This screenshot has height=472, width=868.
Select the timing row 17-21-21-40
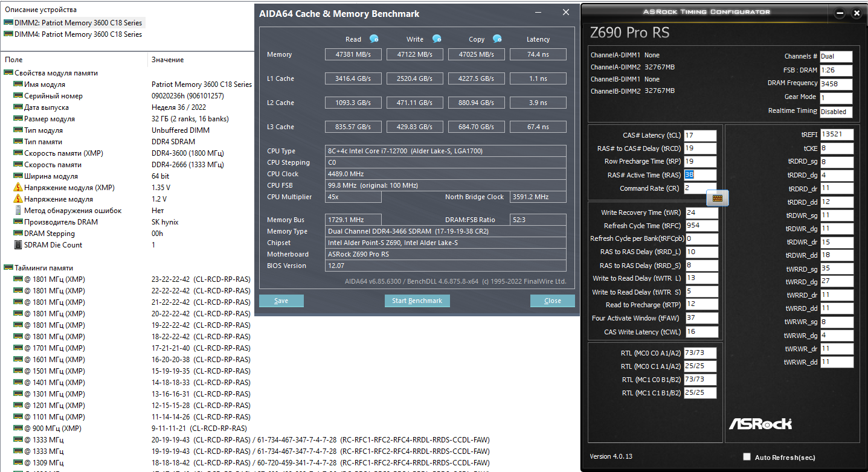pos(127,348)
